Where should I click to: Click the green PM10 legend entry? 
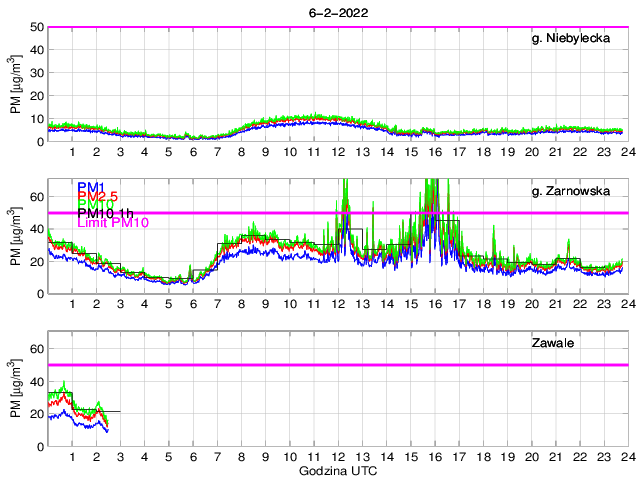click(x=98, y=208)
